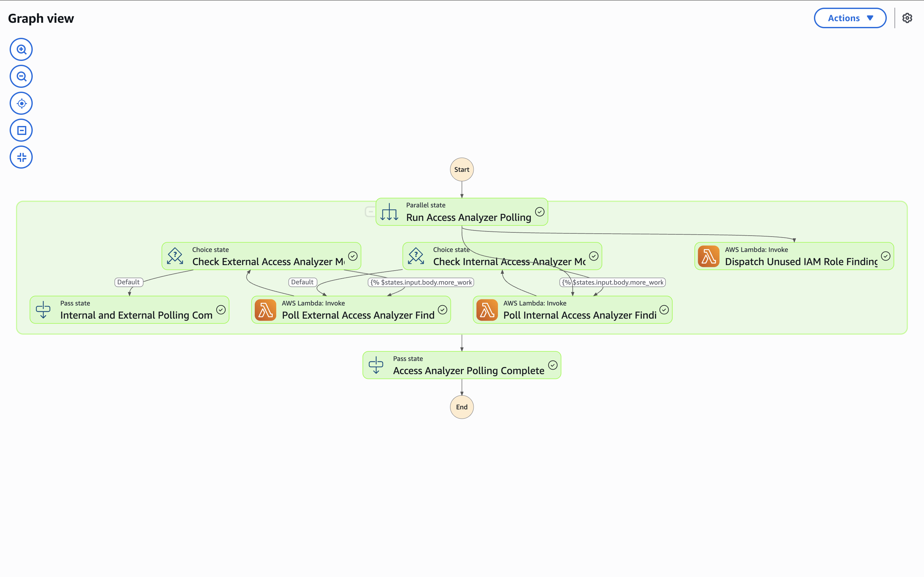Viewport: 924px width, 577px height.
Task: Click the status checkmark on Access Analyzer Polling Complete
Action: [x=553, y=365]
